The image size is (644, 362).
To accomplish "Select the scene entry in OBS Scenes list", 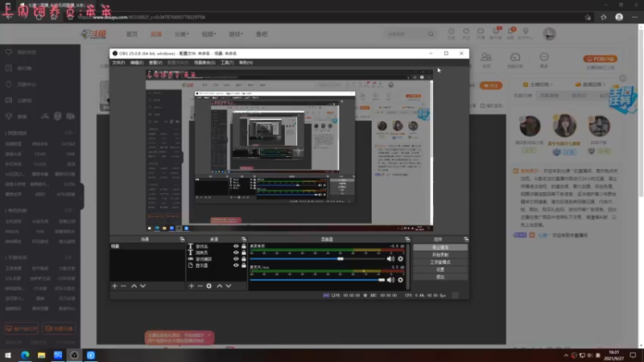I will coord(147,246).
